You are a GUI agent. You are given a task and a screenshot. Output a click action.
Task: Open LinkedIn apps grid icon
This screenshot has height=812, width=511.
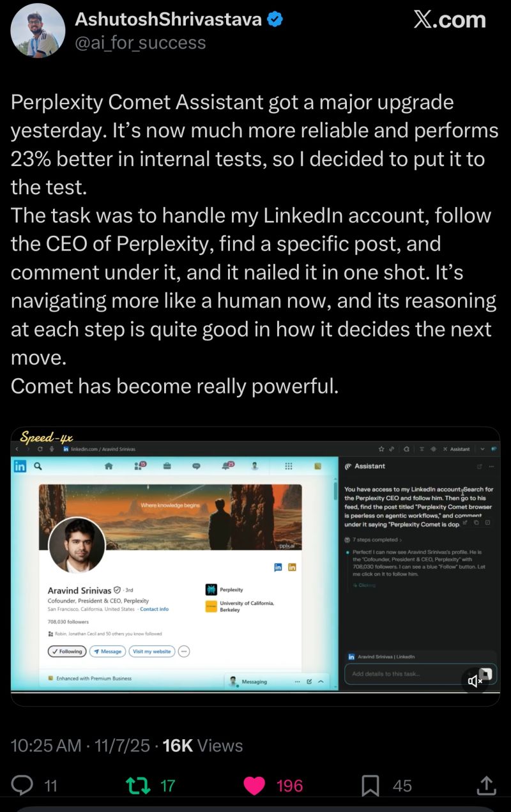(x=288, y=466)
